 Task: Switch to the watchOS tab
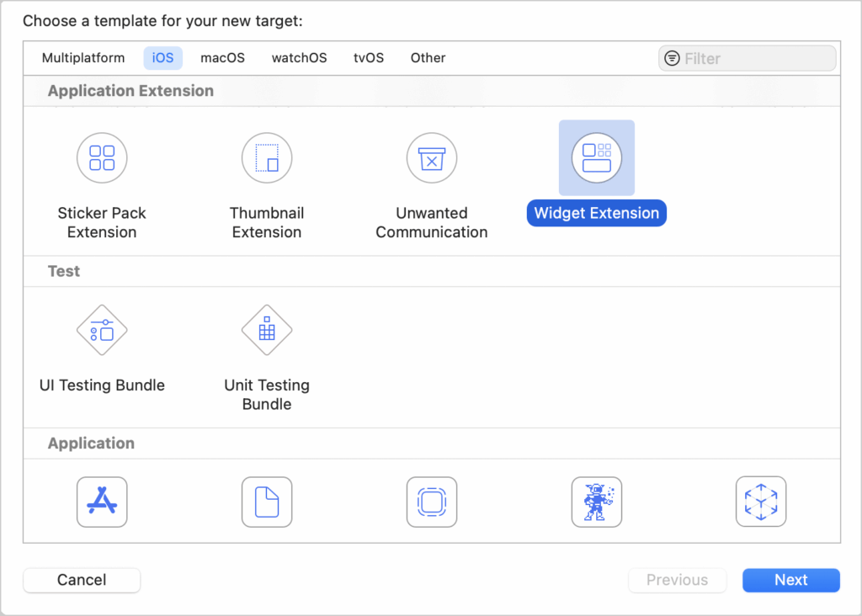[299, 58]
